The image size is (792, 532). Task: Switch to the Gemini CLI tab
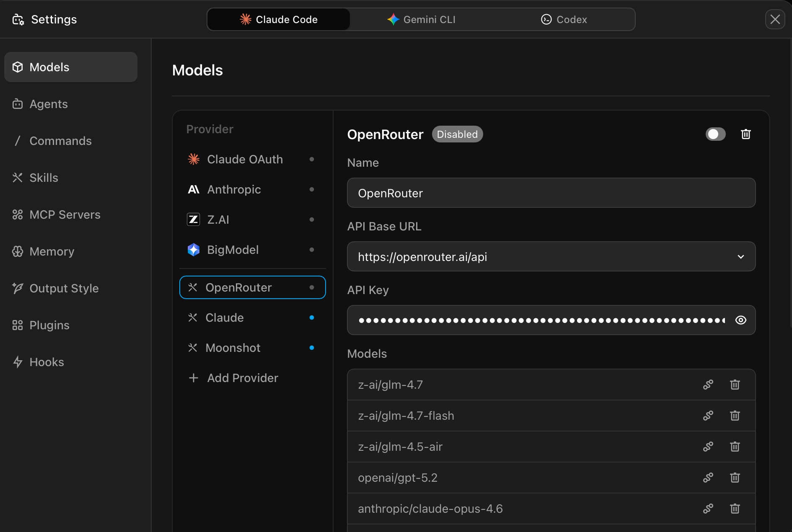(421, 19)
